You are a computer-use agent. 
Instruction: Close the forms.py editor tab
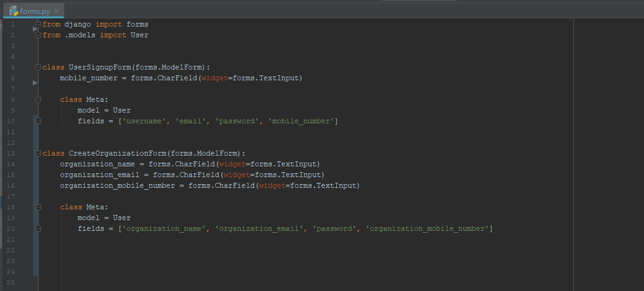(x=57, y=11)
